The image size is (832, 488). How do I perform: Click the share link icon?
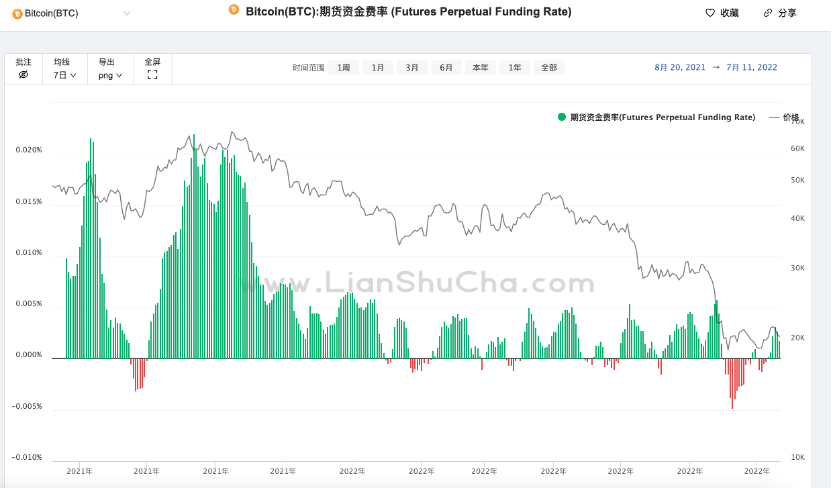(768, 13)
